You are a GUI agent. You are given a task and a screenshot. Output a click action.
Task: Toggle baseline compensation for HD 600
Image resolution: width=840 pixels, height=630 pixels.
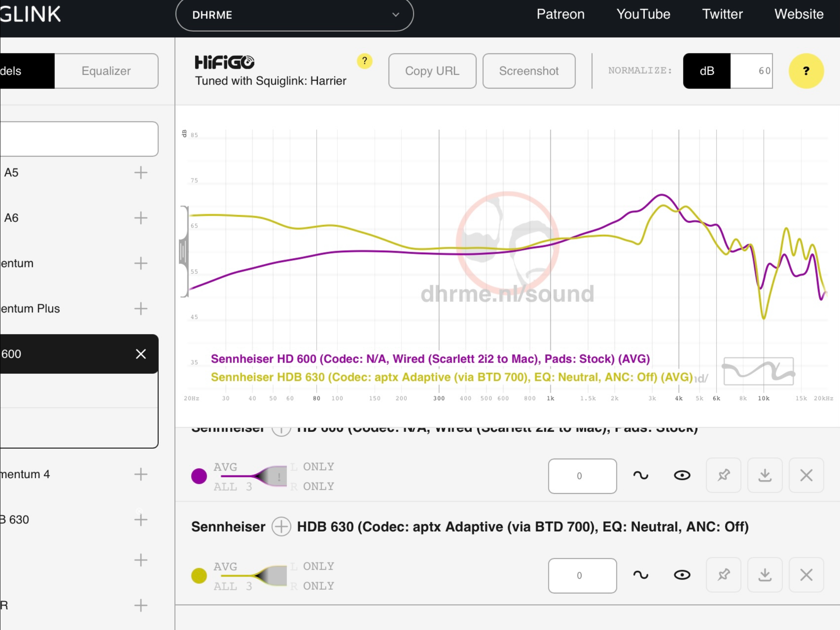coord(641,475)
